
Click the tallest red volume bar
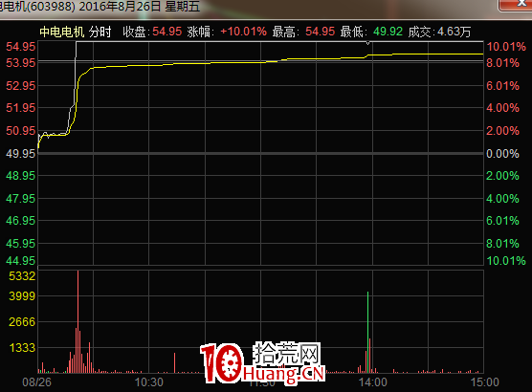tap(78, 322)
